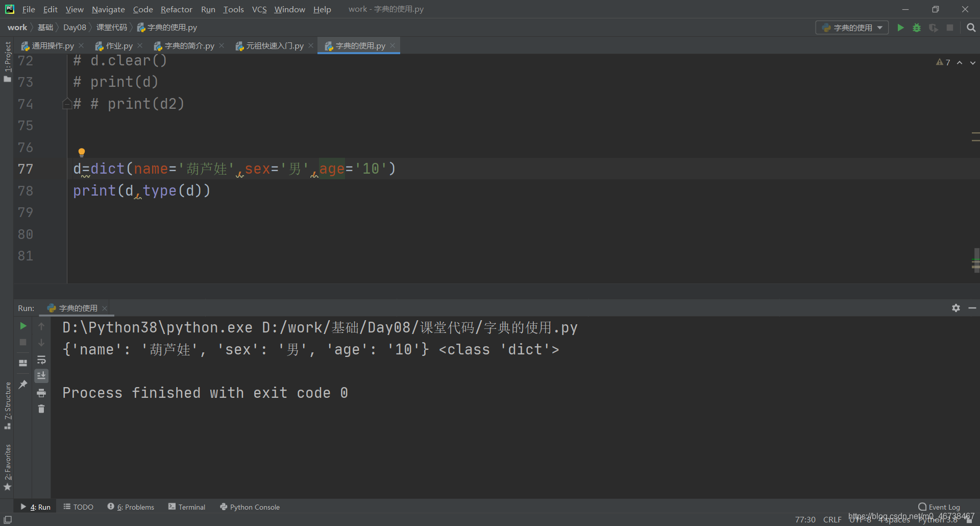980x526 pixels.
Task: Show intention actions light bulb
Action: (x=82, y=152)
